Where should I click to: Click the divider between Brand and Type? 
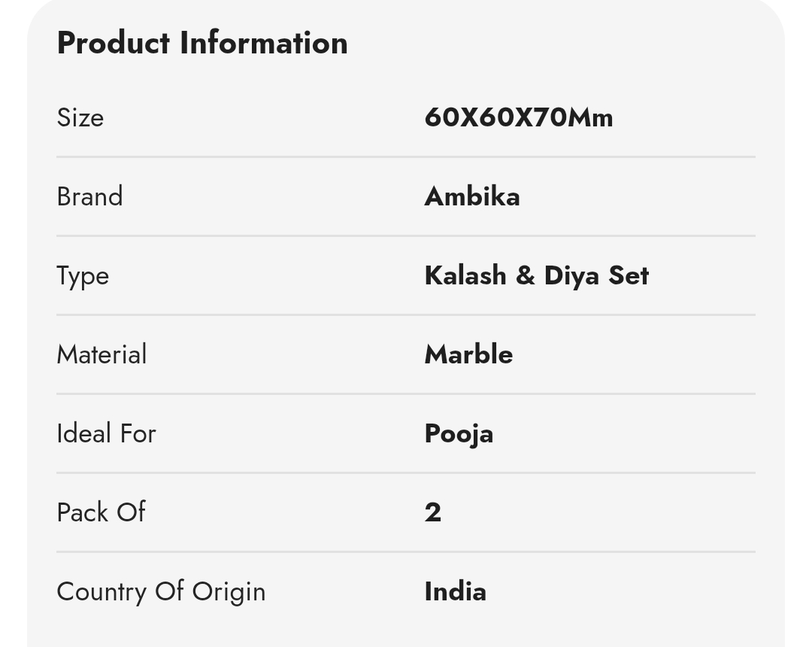[x=406, y=235]
